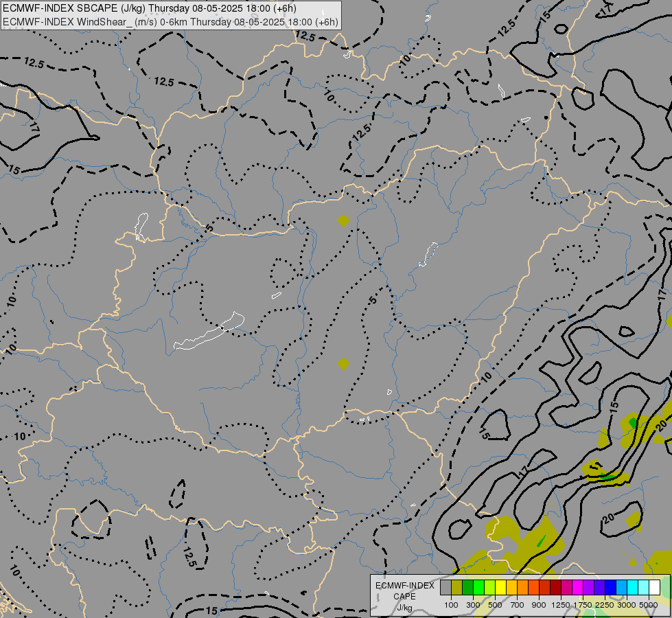Select the red-orange swatch left of the 900 tick
The width and height of the screenshot is (672, 618).
tap(533, 588)
